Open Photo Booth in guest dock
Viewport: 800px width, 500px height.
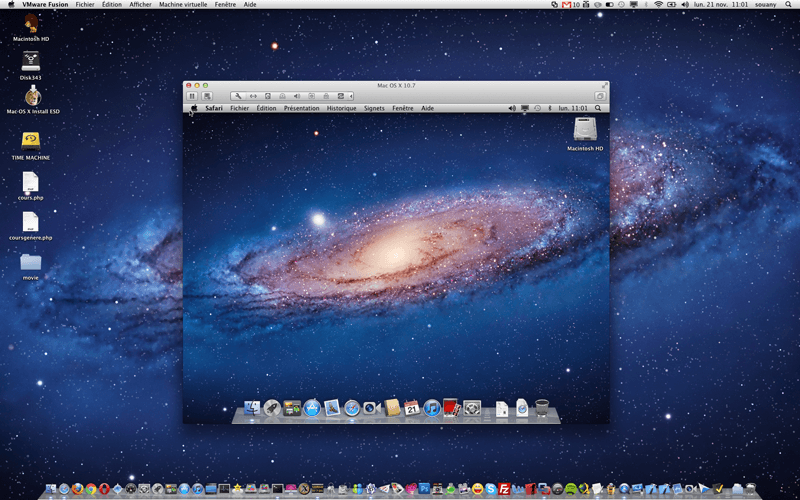pyautogui.click(x=452, y=408)
